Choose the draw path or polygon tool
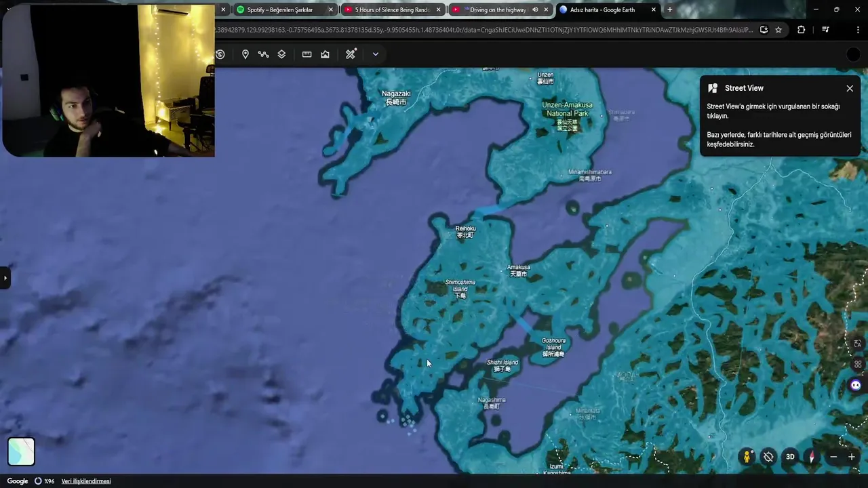Image resolution: width=868 pixels, height=488 pixels. coord(263,54)
